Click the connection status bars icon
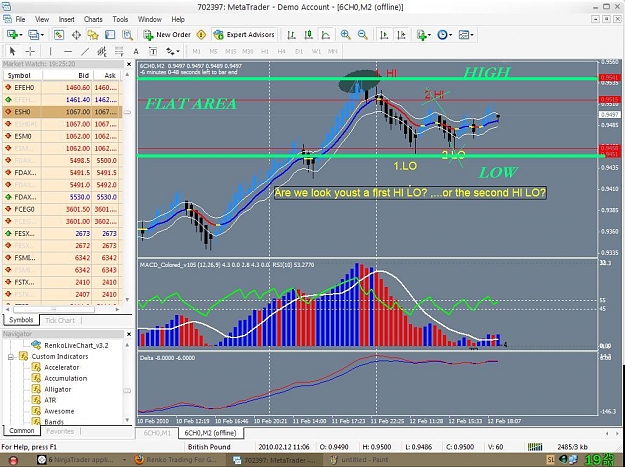 pos(535,447)
